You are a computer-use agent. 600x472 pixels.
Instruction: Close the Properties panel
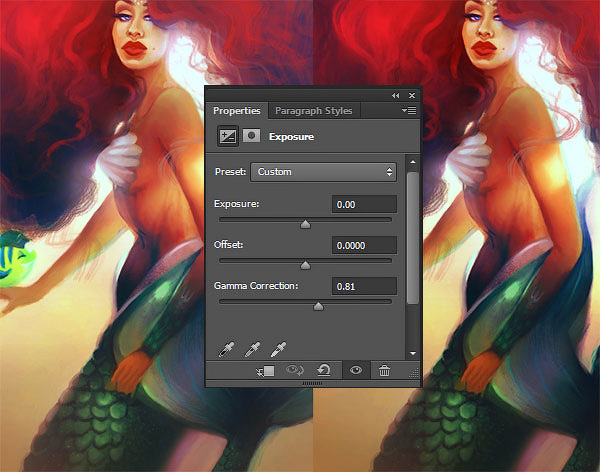pyautogui.click(x=412, y=95)
